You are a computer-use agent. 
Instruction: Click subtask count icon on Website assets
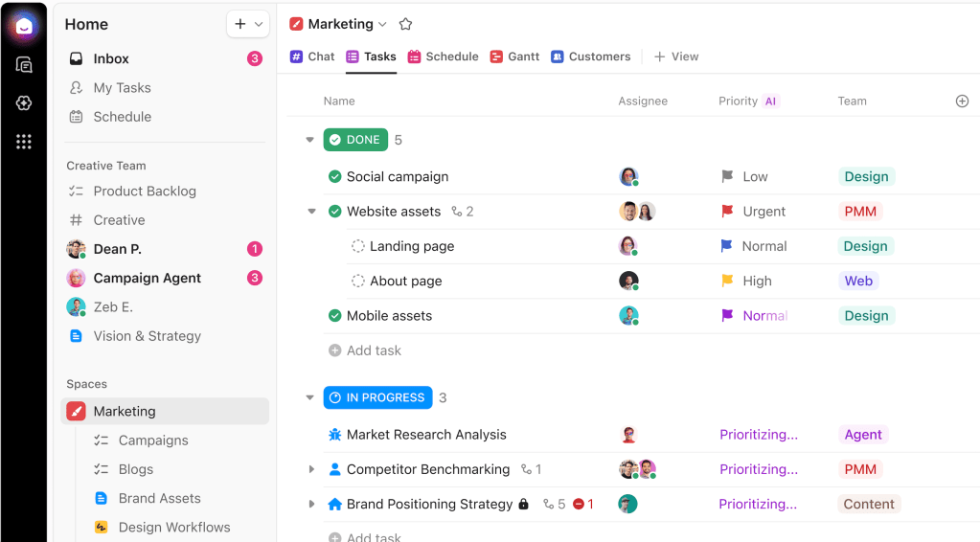click(x=457, y=212)
